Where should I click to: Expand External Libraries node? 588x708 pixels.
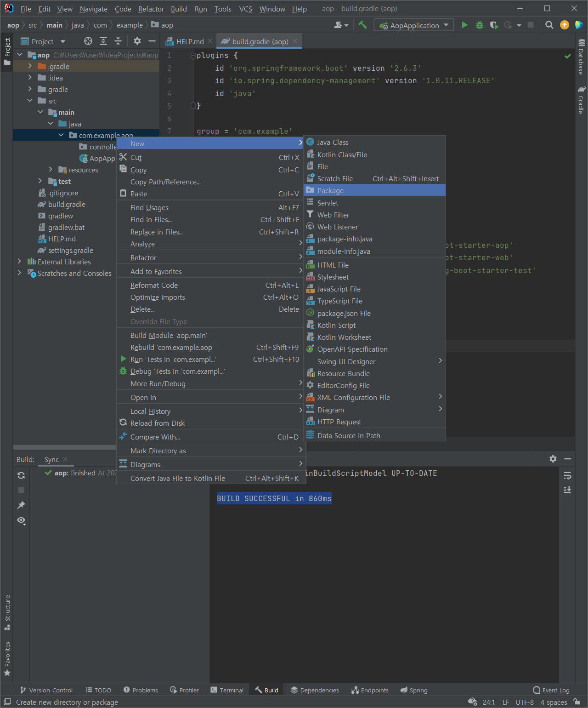19,262
